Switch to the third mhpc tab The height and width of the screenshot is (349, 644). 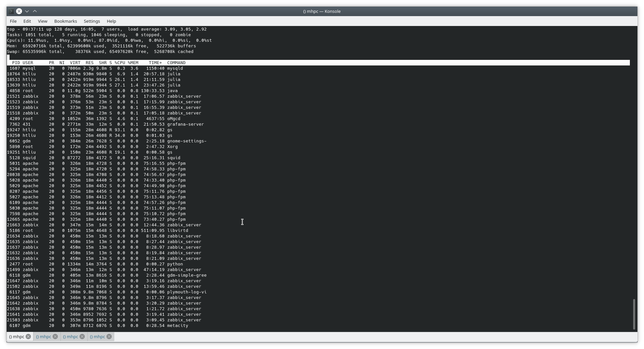(x=71, y=337)
